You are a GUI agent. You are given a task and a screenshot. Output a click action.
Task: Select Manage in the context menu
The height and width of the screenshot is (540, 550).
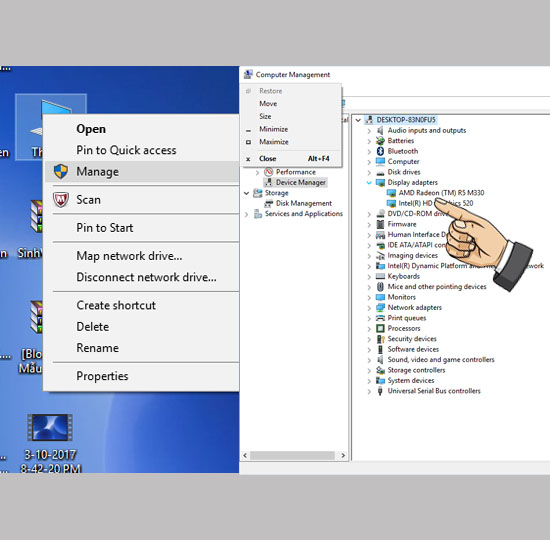[142, 172]
